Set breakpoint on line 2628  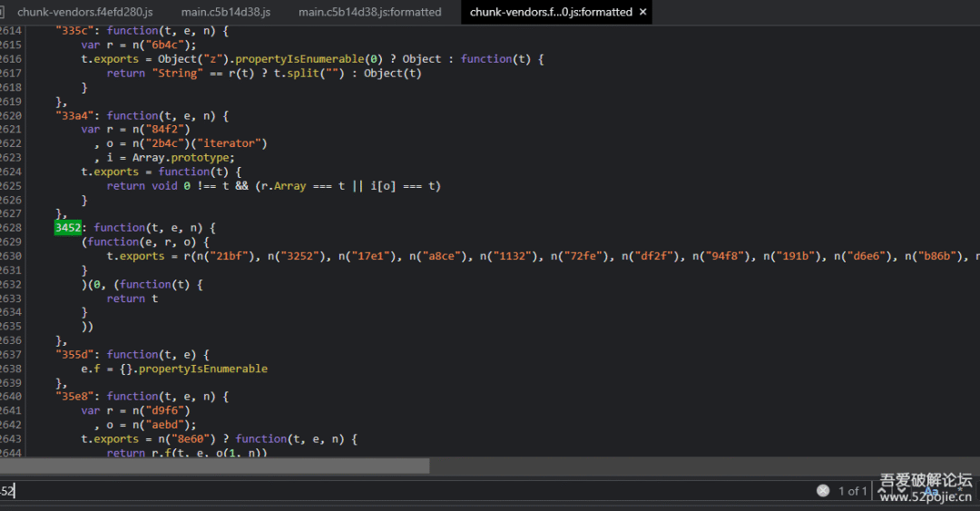coord(11,228)
